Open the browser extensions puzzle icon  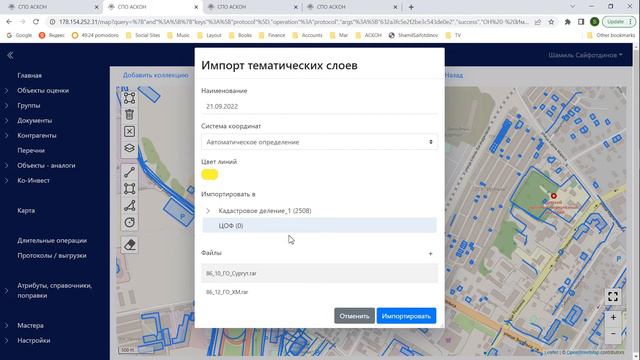(567, 22)
